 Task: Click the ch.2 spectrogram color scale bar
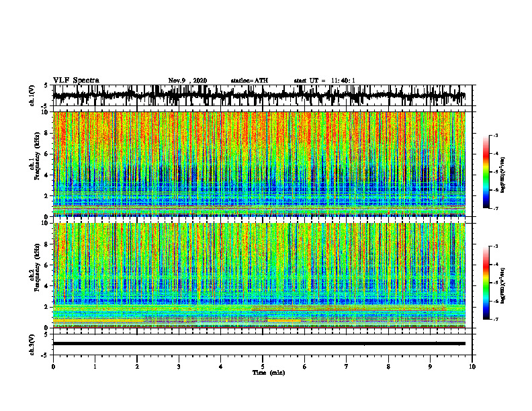[x=486, y=283]
